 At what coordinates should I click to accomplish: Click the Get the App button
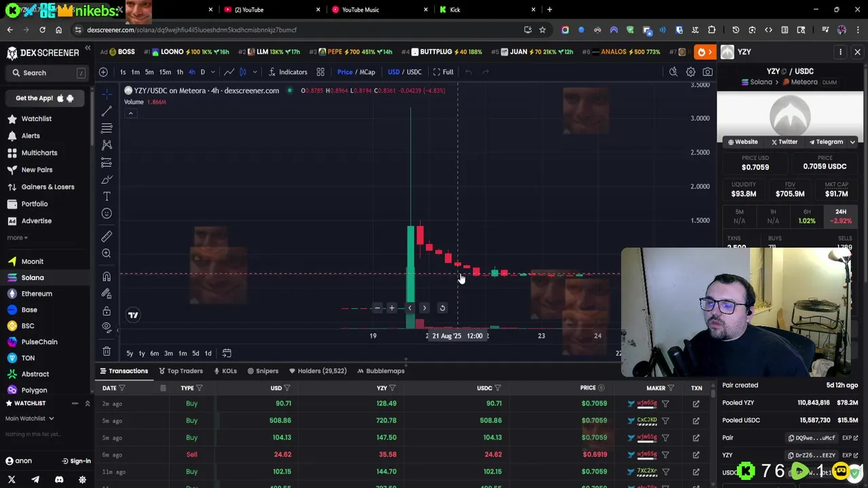[45, 98]
